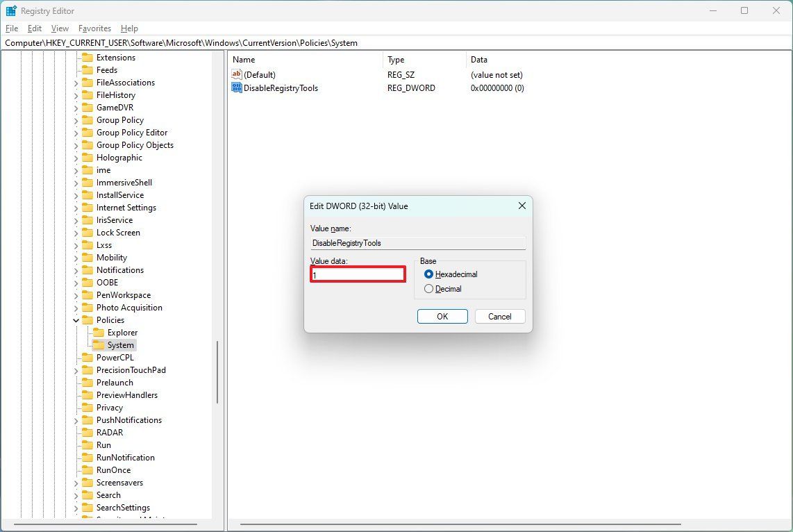Click the registry path address bar
The image size is (793, 532).
tap(278, 42)
